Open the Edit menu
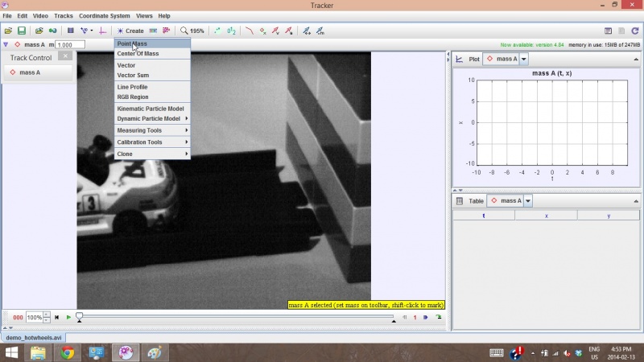 23,16
